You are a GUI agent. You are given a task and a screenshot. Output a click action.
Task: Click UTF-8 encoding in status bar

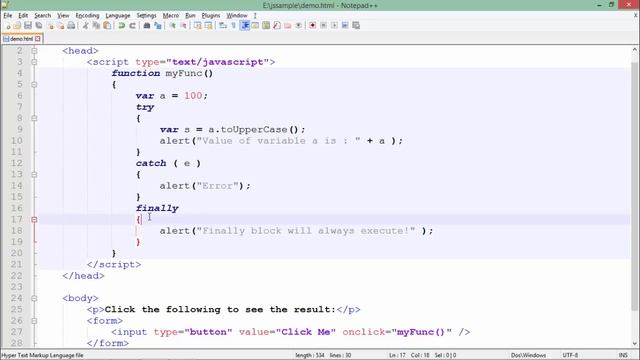coord(570,355)
